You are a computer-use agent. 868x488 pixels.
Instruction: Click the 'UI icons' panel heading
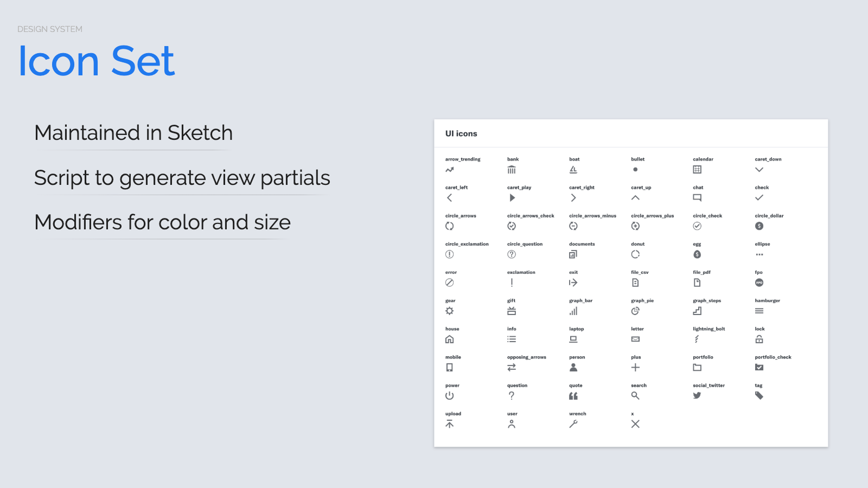tap(461, 133)
